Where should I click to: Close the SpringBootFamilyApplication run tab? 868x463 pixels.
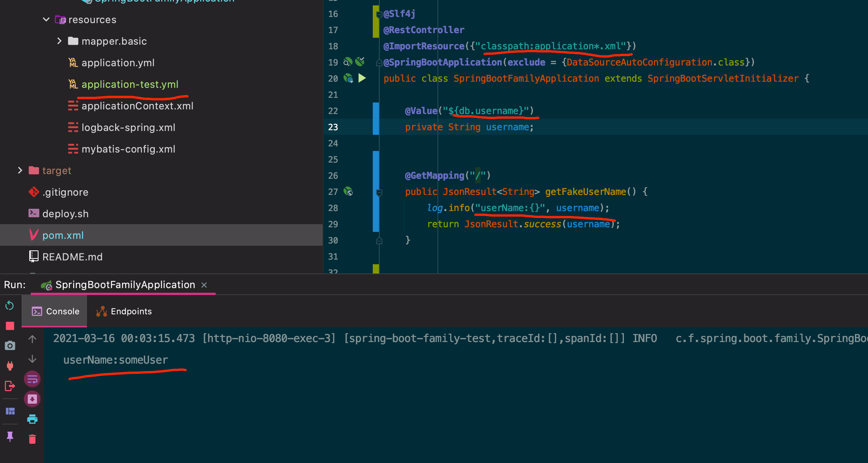click(x=204, y=285)
